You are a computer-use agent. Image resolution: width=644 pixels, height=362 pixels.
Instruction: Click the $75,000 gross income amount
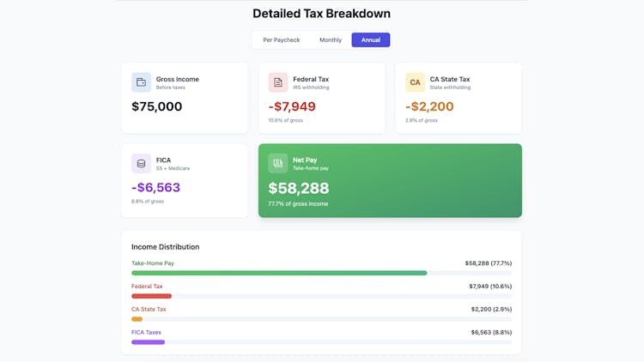pyautogui.click(x=157, y=107)
